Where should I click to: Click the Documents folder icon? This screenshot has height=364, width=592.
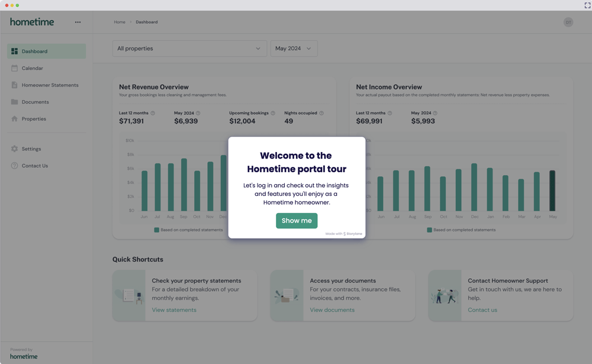tap(14, 102)
